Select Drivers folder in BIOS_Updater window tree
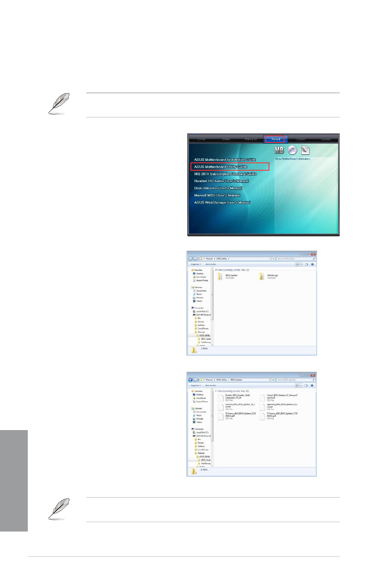Viewport: 390px width, 588px height. coord(199,443)
